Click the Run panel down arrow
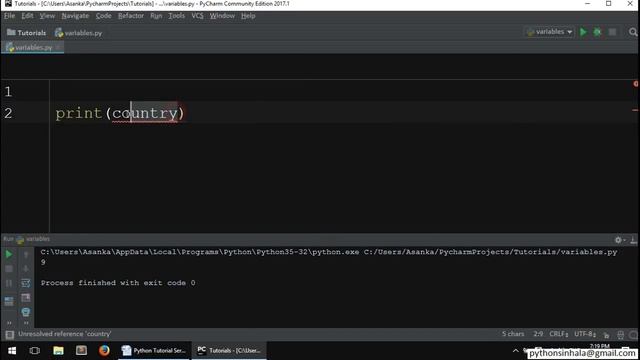Image resolution: width=640 pixels, height=360 pixels. pos(26,269)
